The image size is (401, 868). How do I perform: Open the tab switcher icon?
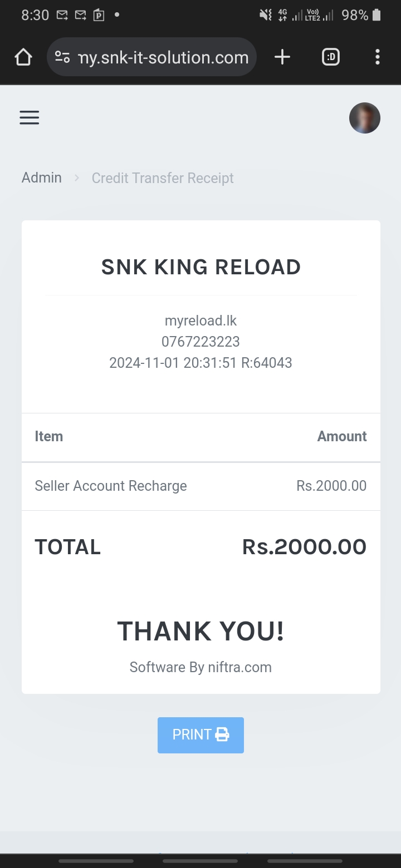click(x=331, y=57)
